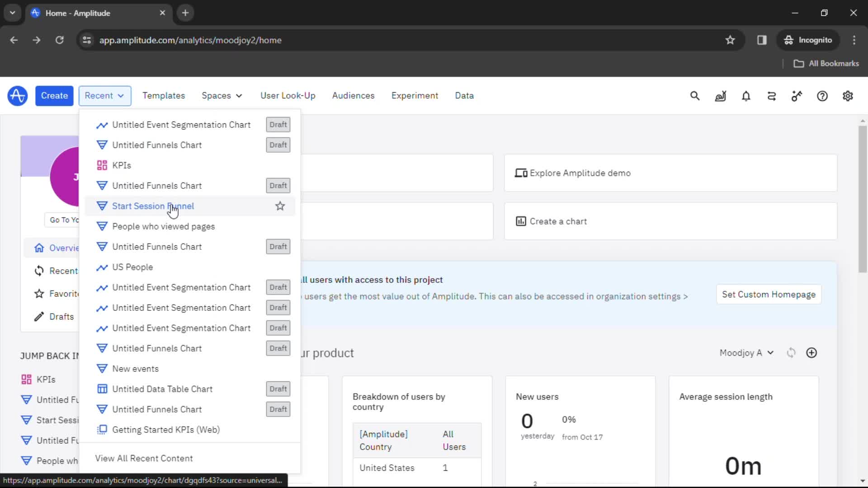
Task: Click the sparkle branch icon in header
Action: point(797,96)
